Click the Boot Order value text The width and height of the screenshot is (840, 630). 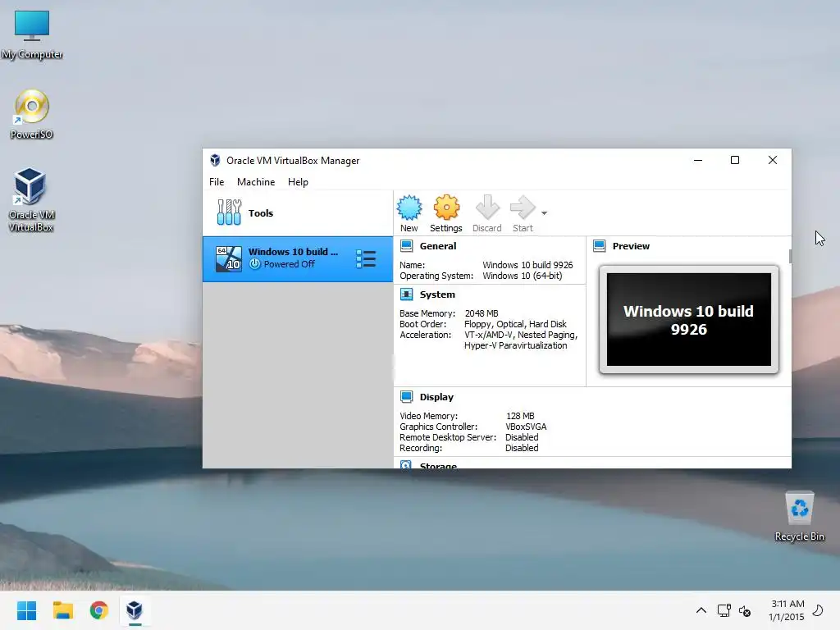pyautogui.click(x=515, y=324)
